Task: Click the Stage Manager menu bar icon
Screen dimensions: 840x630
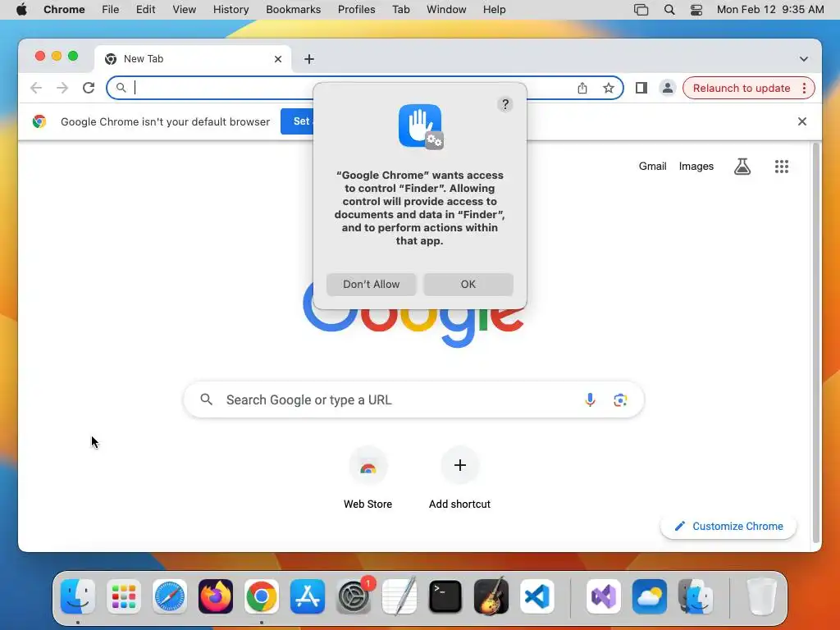Action: click(x=641, y=10)
